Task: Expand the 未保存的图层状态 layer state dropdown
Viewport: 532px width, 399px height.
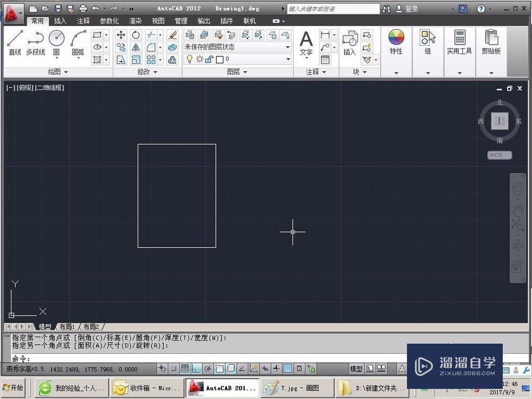Action: click(287, 47)
